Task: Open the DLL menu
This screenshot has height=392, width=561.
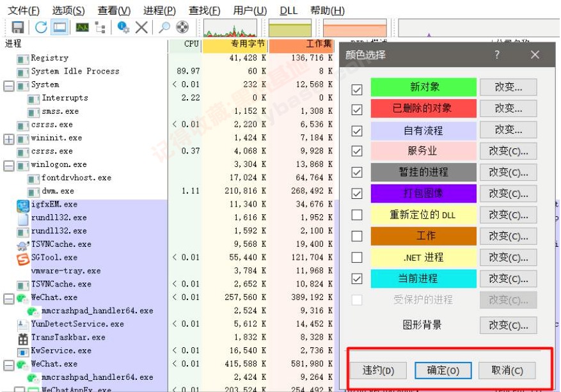Action: point(287,10)
